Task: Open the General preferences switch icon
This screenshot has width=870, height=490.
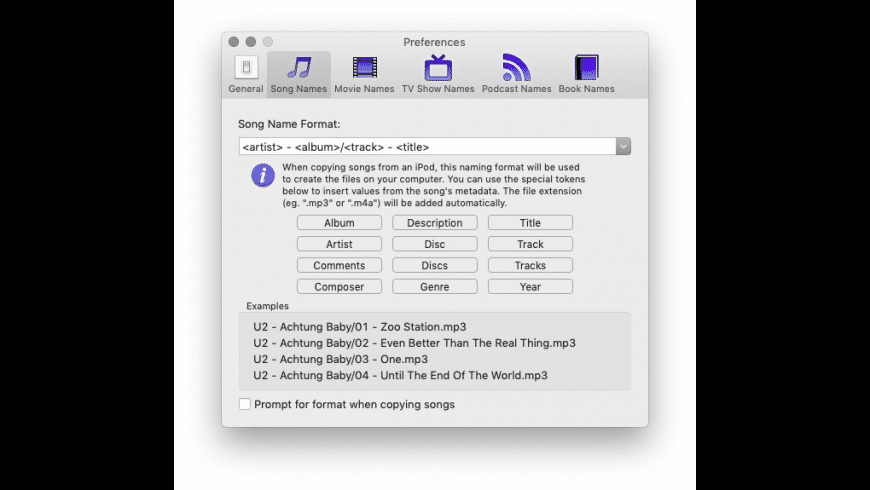Action: pos(246,67)
